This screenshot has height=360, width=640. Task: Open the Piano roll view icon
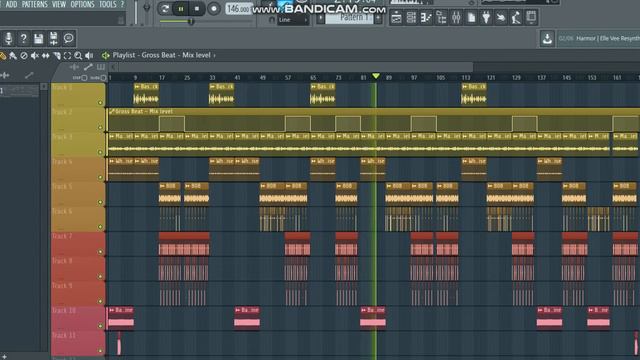click(426, 18)
